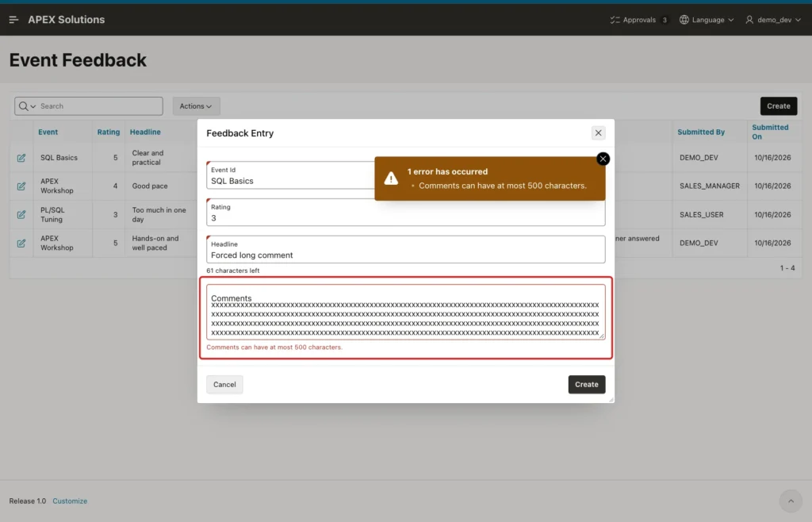The width and height of the screenshot is (812, 522).
Task: Click the warning triangle icon in the error
Action: point(391,178)
